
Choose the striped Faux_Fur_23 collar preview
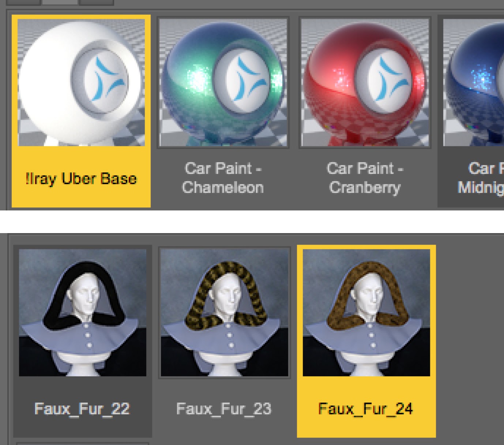tap(225, 313)
